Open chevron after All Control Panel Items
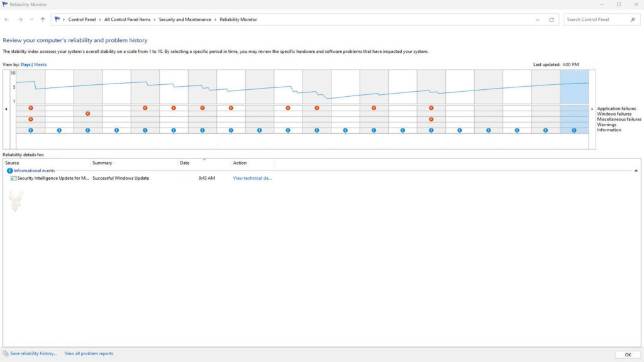The width and height of the screenshot is (644, 362). click(x=155, y=19)
